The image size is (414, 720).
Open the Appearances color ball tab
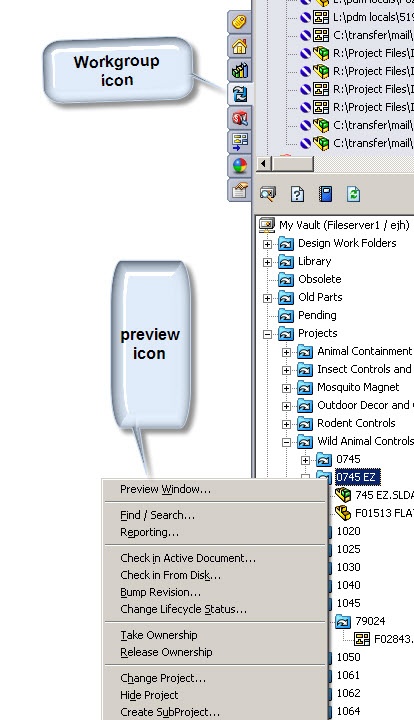click(239, 166)
